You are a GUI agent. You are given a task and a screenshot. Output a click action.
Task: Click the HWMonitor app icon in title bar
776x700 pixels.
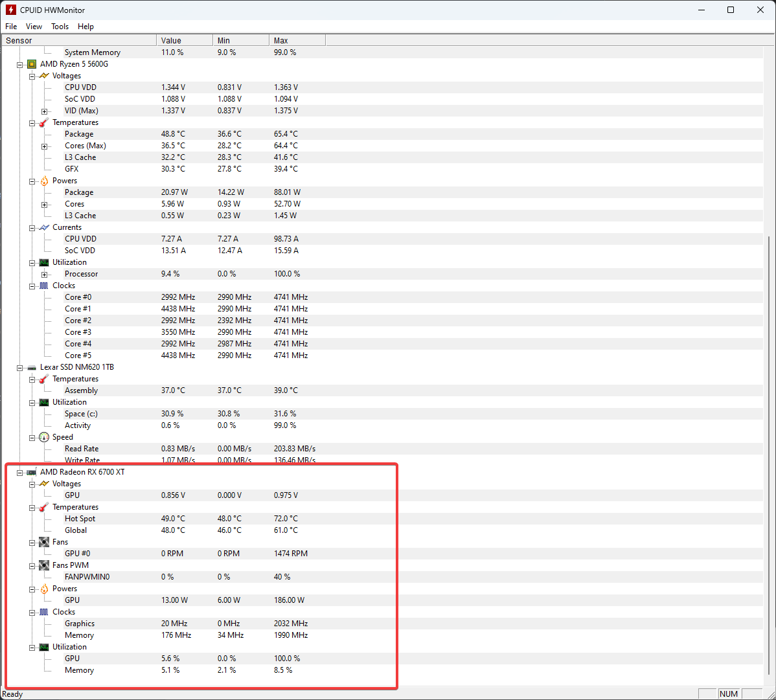point(11,10)
